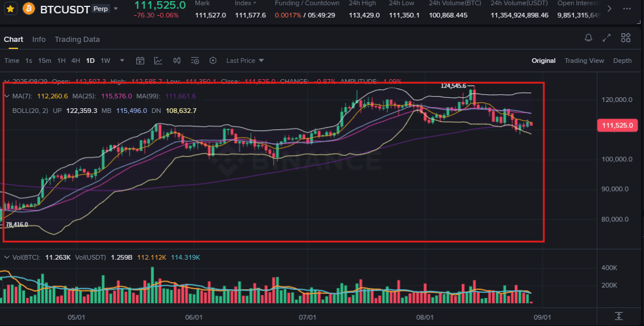Click the BOLL UP value 122,359.3
The image size is (644, 326).
pyautogui.click(x=82, y=111)
